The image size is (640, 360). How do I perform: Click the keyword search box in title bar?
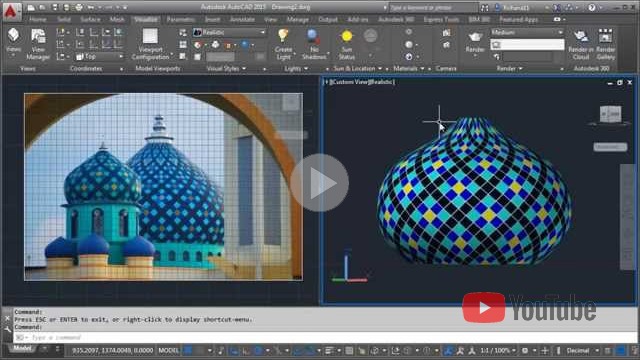[x=432, y=7]
